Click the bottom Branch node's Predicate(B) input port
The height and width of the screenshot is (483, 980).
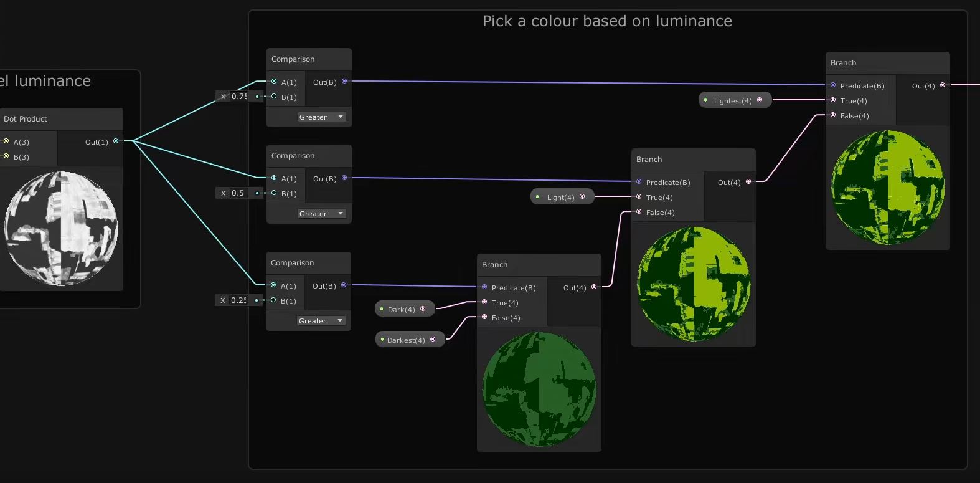[x=484, y=287]
